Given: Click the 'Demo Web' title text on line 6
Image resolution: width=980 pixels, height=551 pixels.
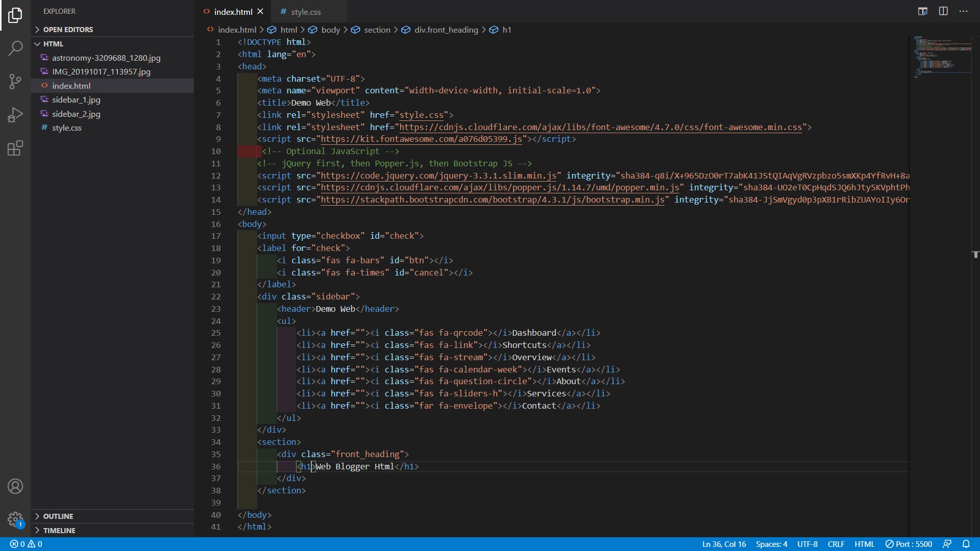Looking at the screenshot, I should (311, 103).
